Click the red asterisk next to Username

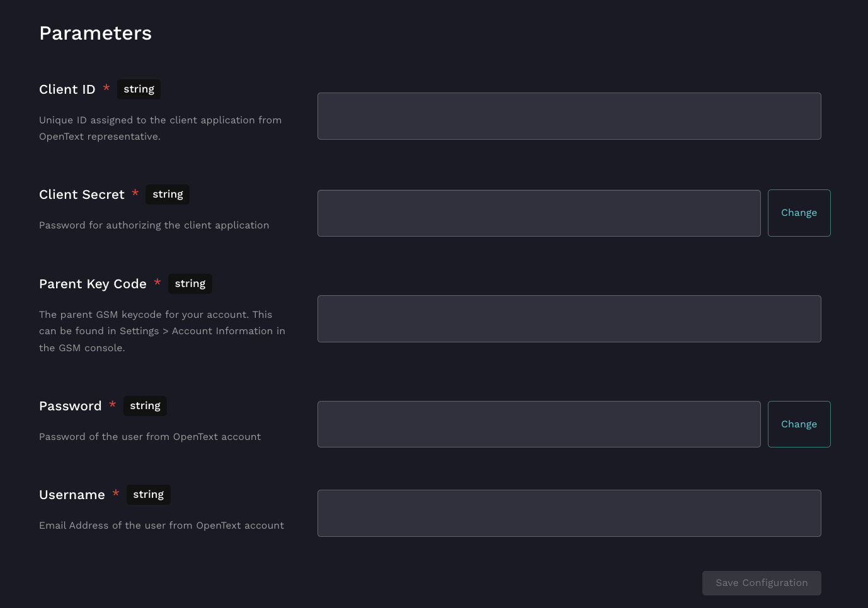click(x=116, y=494)
